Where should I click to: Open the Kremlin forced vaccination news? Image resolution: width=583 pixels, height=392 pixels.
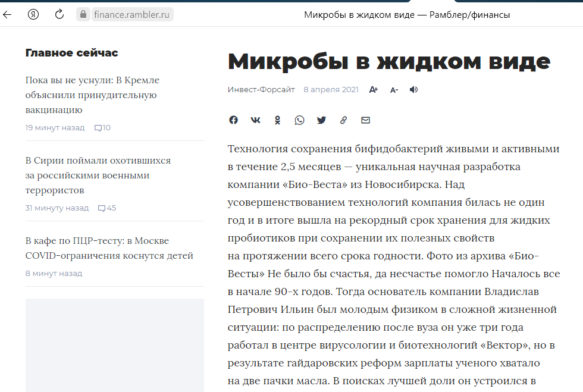tap(92, 95)
